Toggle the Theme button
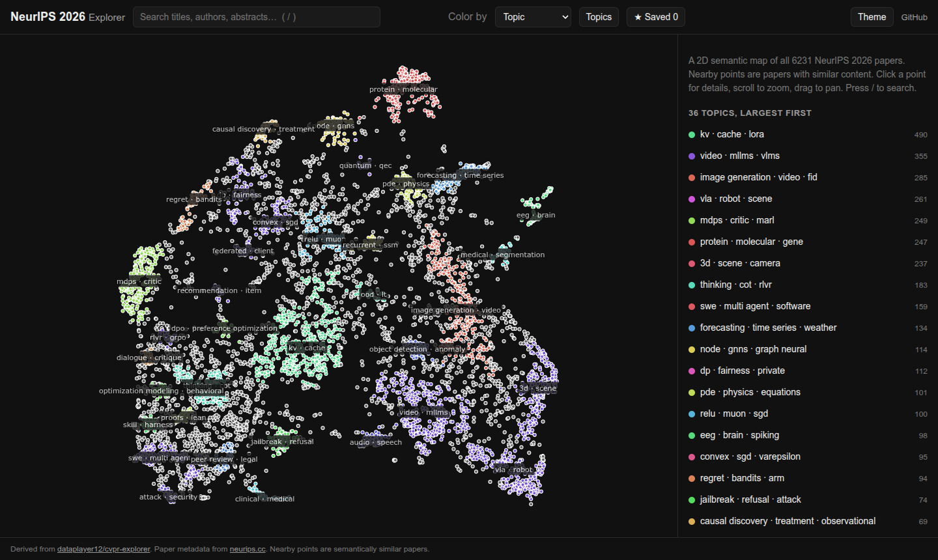The width and height of the screenshot is (938, 560). (x=872, y=17)
